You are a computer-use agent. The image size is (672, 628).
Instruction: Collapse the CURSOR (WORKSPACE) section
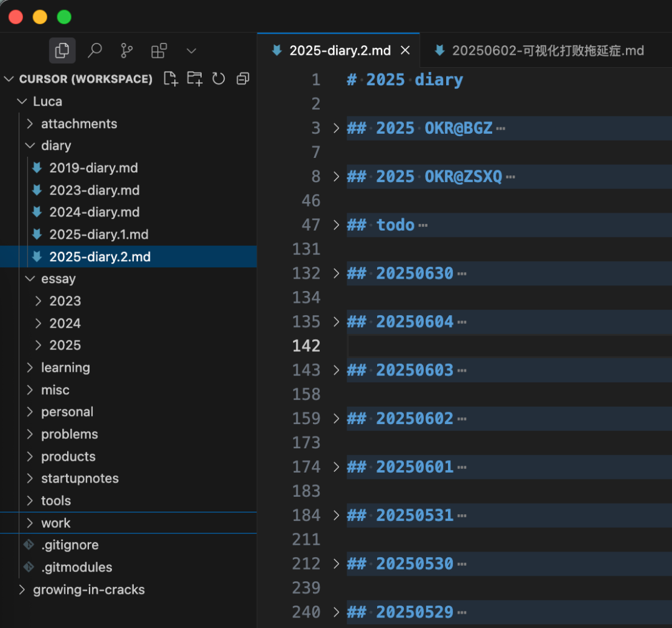pyautogui.click(x=9, y=79)
